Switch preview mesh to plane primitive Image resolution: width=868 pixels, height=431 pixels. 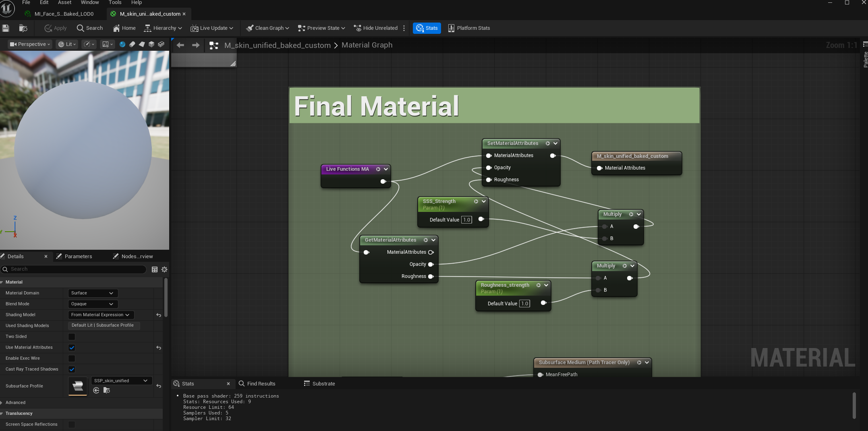(142, 44)
